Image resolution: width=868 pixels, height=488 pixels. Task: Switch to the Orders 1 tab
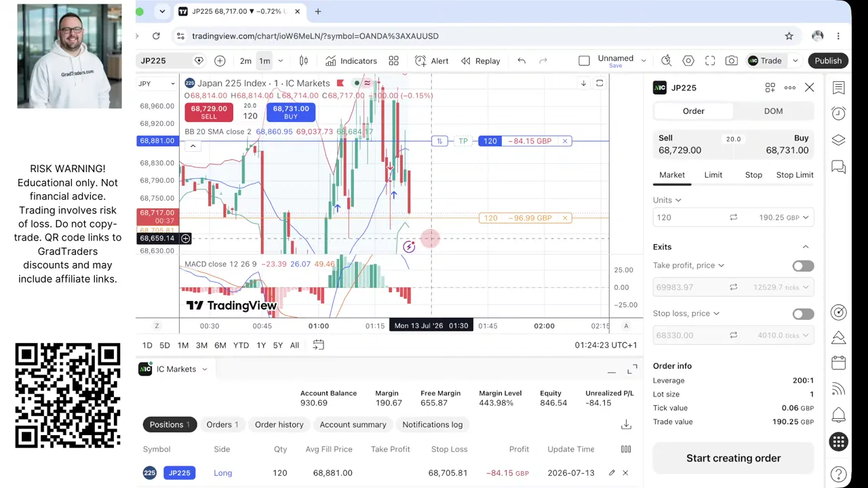(222, 424)
